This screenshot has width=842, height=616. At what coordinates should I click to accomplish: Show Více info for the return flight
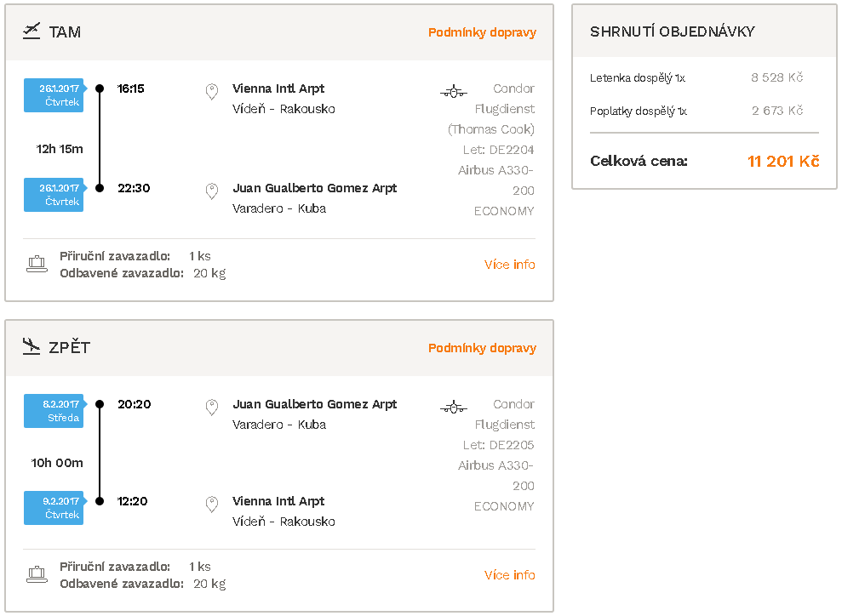509,574
